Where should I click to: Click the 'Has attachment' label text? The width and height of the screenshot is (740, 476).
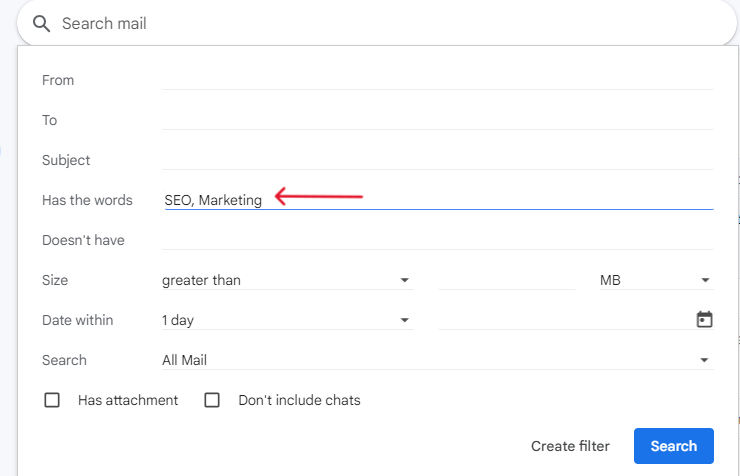pyautogui.click(x=128, y=400)
